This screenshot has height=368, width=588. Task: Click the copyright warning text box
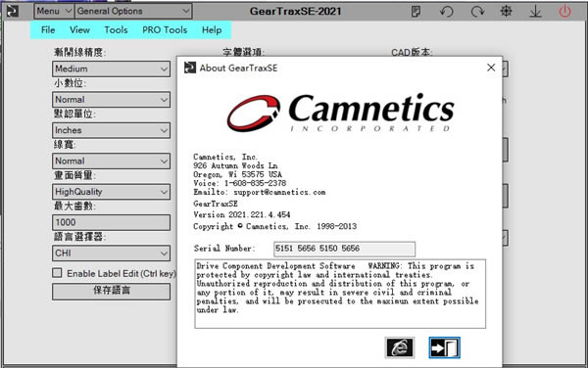point(340,294)
